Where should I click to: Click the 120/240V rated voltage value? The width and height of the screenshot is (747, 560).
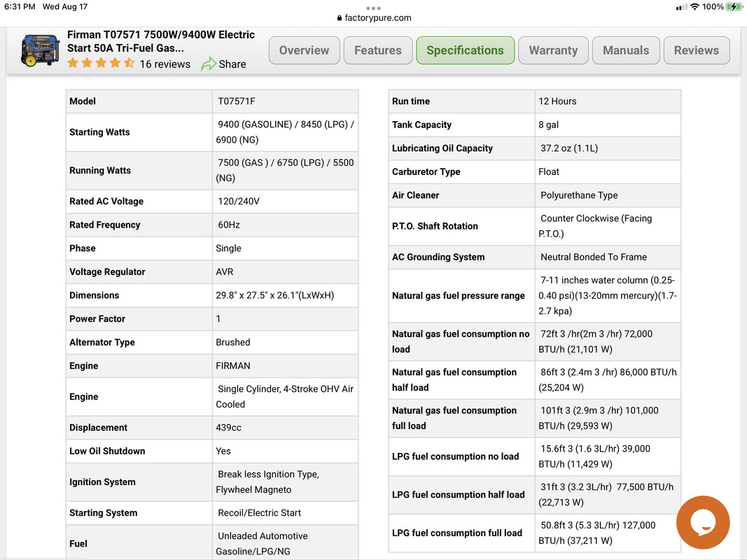coord(238,201)
